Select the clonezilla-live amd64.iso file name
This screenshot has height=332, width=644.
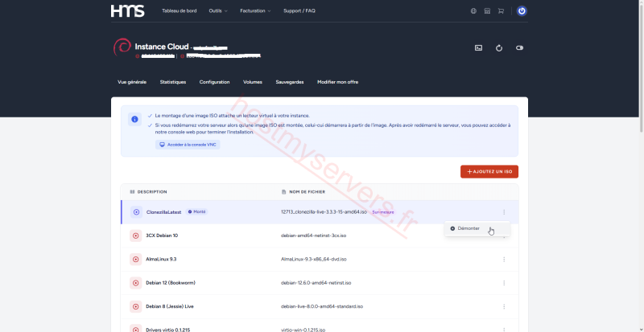pos(324,212)
